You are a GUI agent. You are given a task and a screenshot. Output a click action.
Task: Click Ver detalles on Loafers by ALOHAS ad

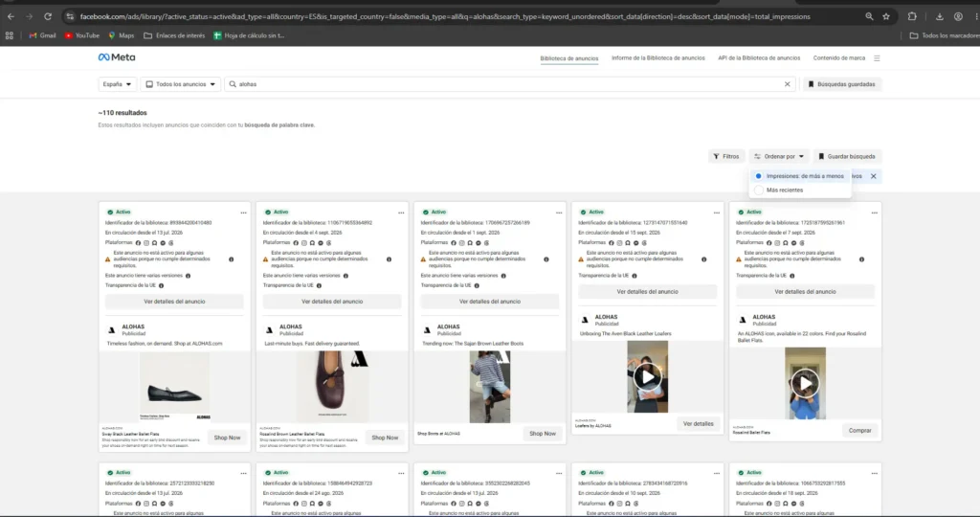(x=698, y=424)
